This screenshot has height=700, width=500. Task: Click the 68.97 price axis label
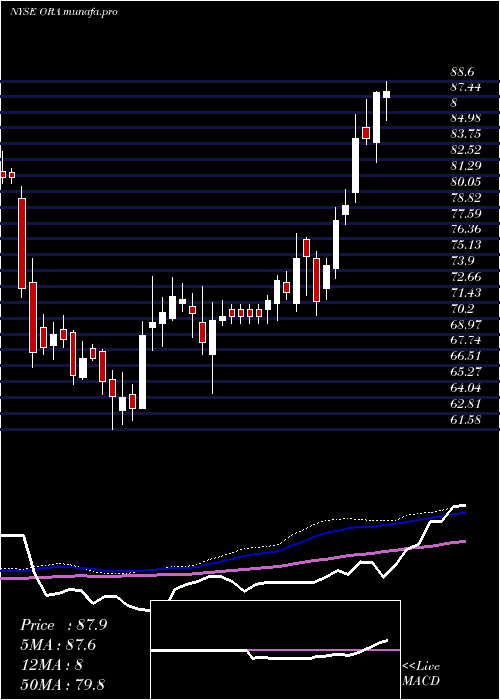point(465,325)
